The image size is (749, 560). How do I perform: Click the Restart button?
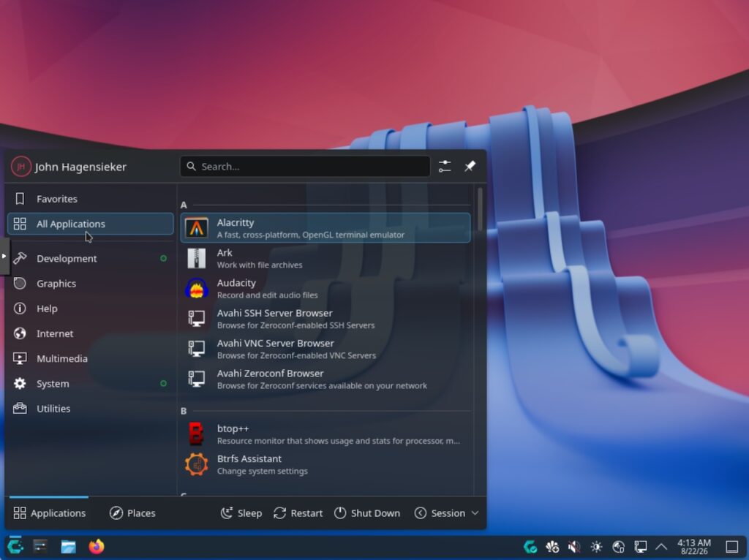pos(298,512)
